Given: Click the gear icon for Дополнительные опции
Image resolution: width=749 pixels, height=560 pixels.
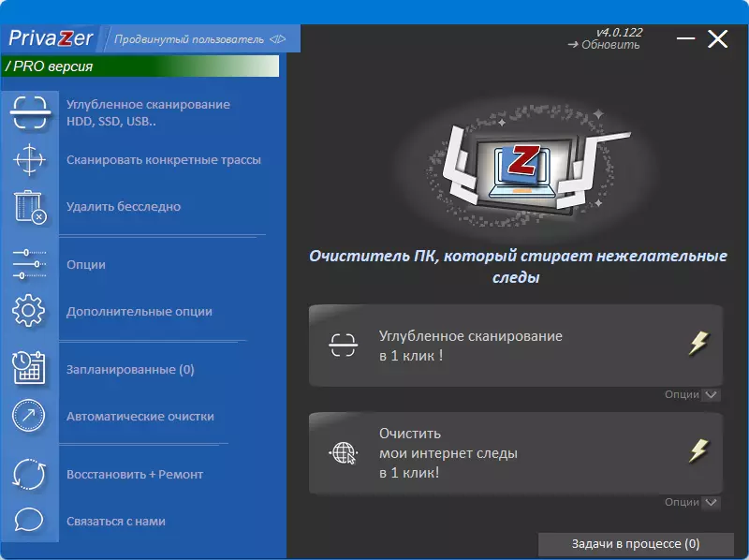Looking at the screenshot, I should tap(29, 311).
